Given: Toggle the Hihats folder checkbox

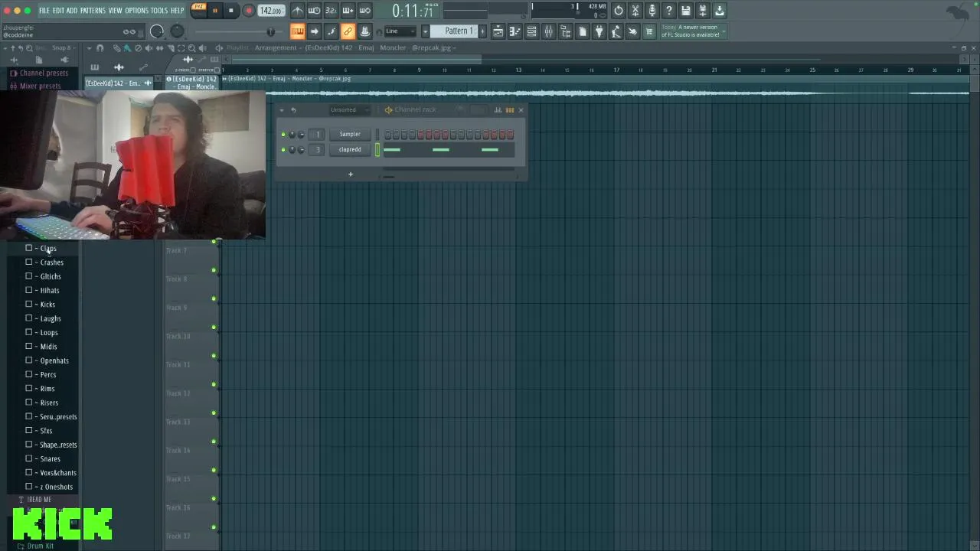Looking at the screenshot, I should [x=29, y=290].
